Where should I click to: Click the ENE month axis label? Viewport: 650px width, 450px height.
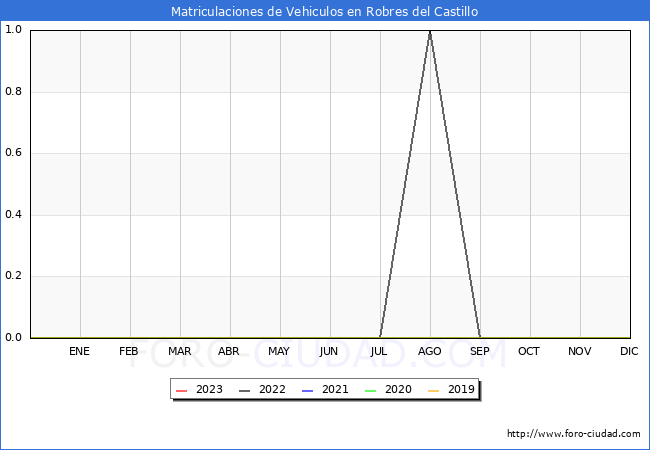pyautogui.click(x=79, y=351)
